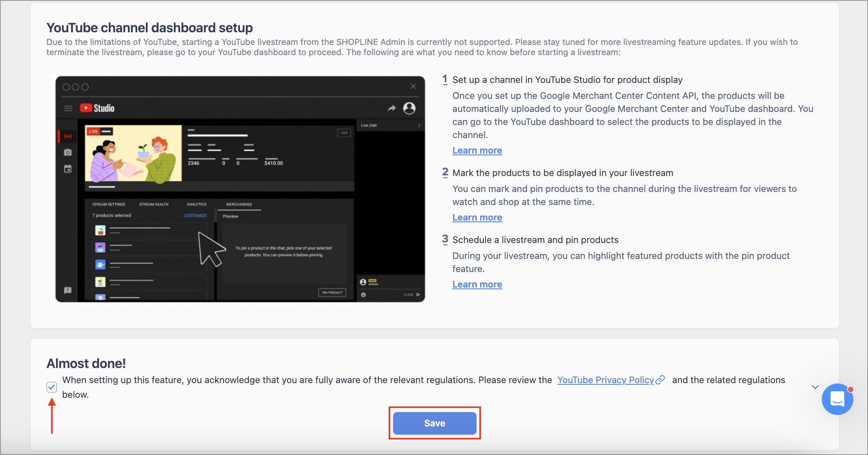This screenshot has height=455, width=868.
Task: Expand related regulations with the chevron arrow
Action: coord(815,387)
